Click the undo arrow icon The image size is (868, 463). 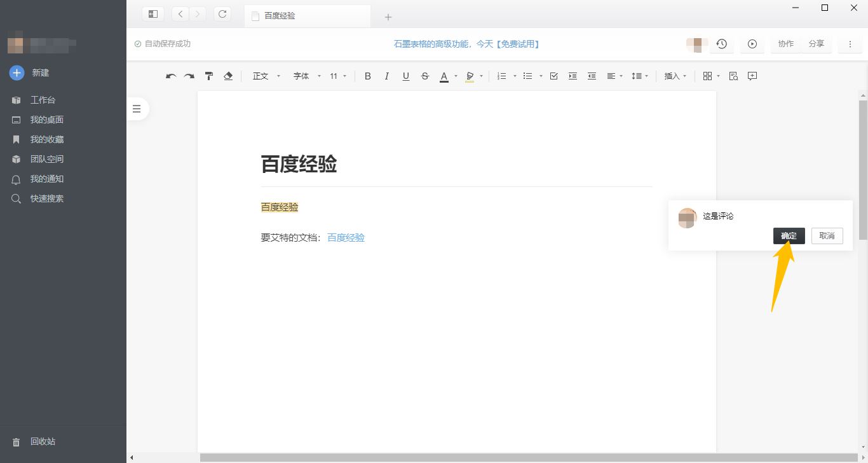[x=171, y=76]
